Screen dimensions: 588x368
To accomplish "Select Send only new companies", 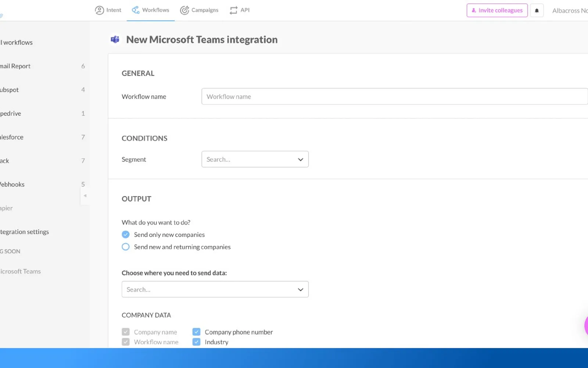I will click(126, 234).
